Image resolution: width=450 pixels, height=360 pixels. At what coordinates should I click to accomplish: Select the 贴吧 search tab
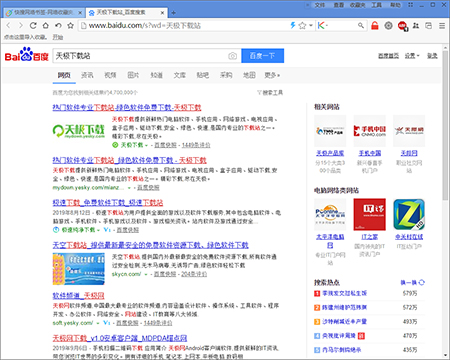[x=203, y=75]
